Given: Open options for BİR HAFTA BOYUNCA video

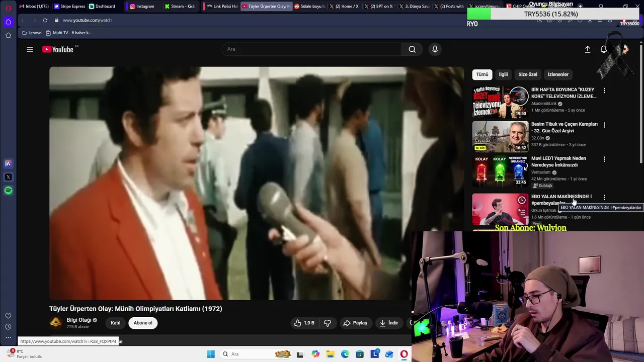Looking at the screenshot, I should pyautogui.click(x=604, y=90).
